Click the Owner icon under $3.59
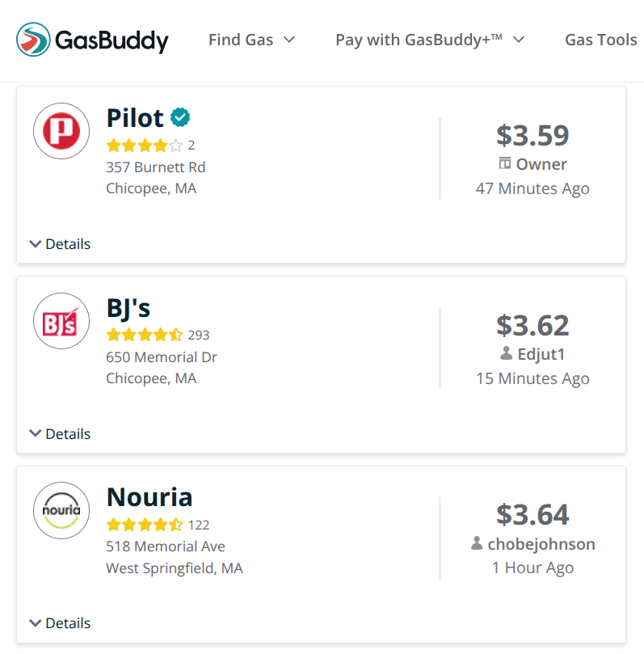644x654 pixels. (x=505, y=164)
